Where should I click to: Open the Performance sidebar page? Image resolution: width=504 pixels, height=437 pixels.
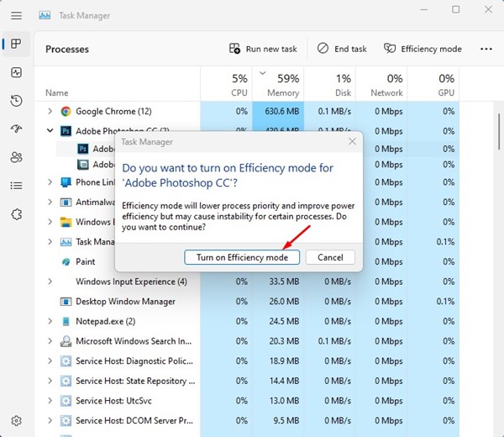(x=16, y=72)
